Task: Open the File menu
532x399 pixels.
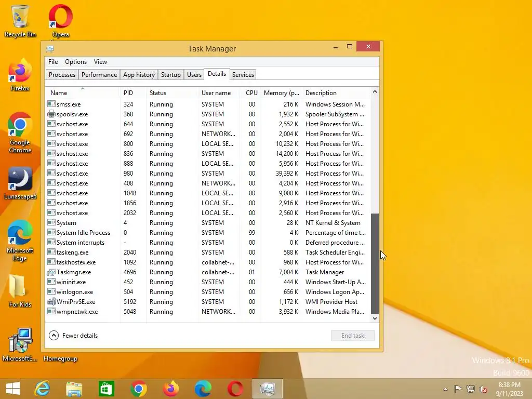Action: tap(53, 62)
